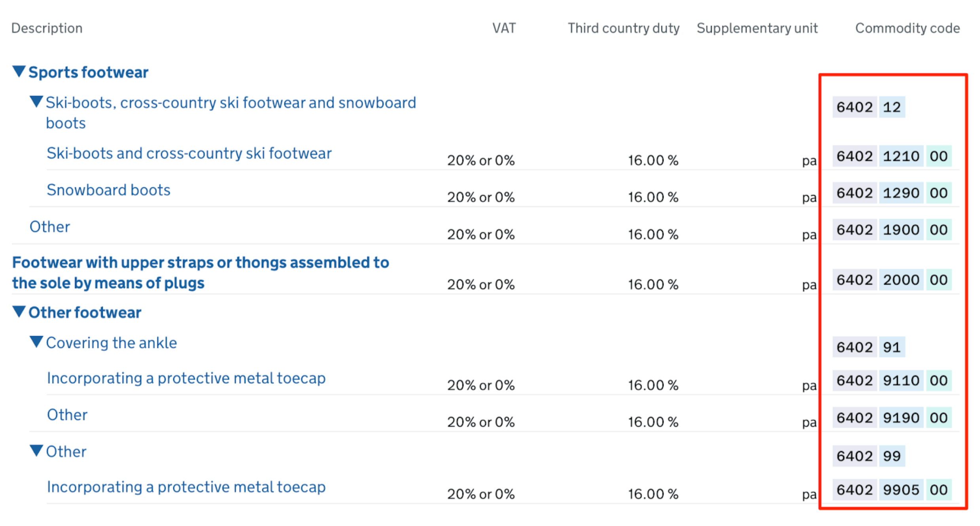
Task: Collapse the Ski-boots, cross-country ski footwear group
Action: (x=36, y=102)
